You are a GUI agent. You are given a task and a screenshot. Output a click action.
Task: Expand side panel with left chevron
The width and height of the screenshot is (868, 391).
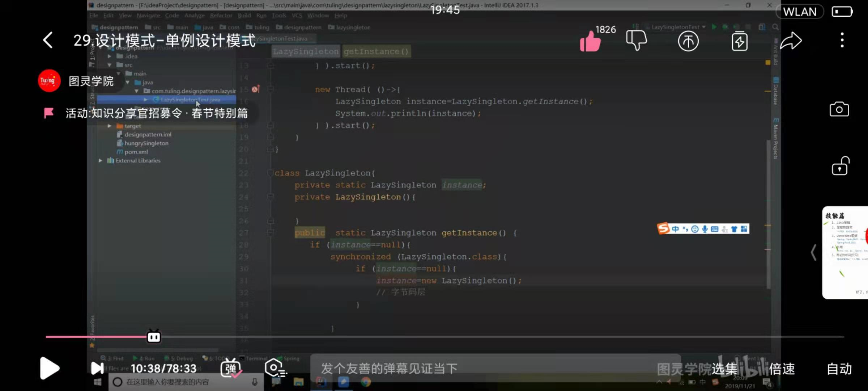813,252
